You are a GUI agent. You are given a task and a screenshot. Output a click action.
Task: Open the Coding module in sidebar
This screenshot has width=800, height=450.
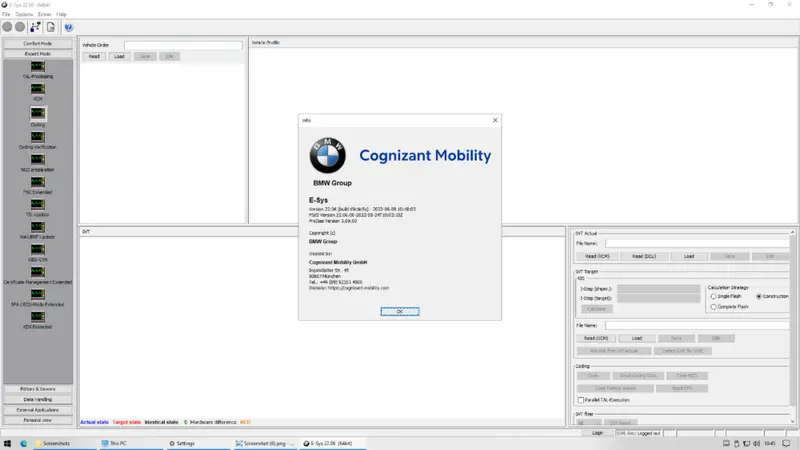[37, 113]
